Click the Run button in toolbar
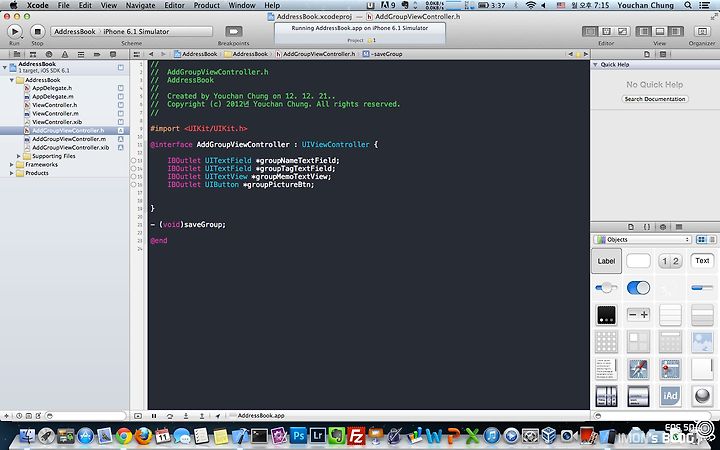The image size is (720, 450). (x=15, y=31)
